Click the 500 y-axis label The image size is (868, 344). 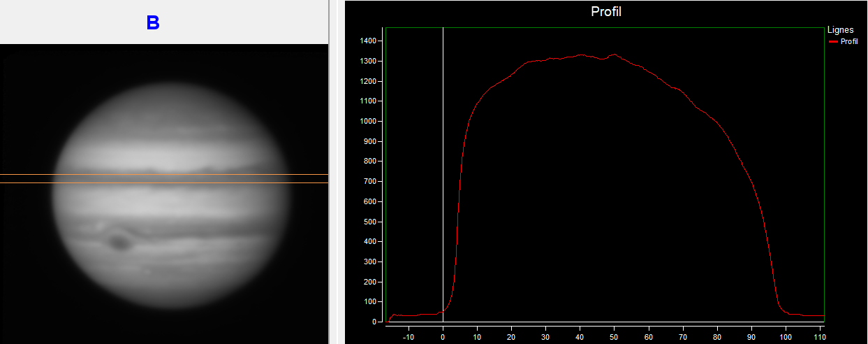point(371,222)
